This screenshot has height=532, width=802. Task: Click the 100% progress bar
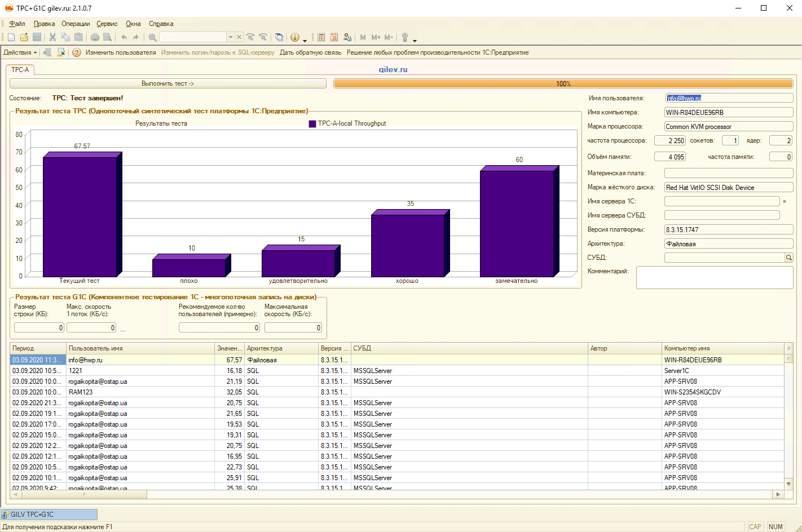pyautogui.click(x=563, y=83)
